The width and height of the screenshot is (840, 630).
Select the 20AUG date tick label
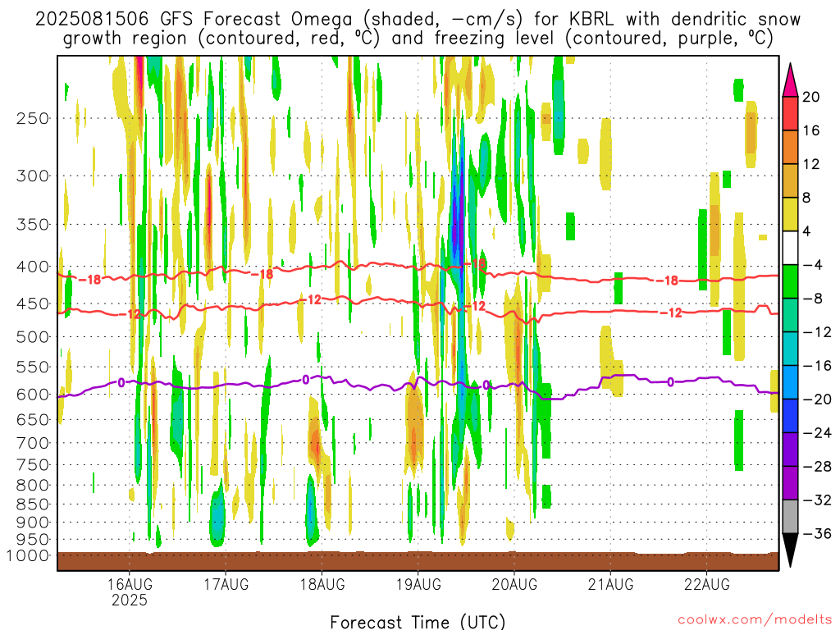tap(514, 584)
